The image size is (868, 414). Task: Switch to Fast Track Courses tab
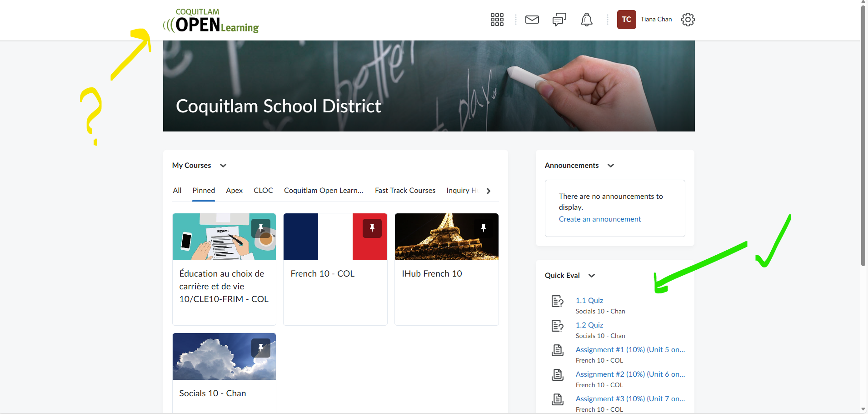[x=405, y=191]
